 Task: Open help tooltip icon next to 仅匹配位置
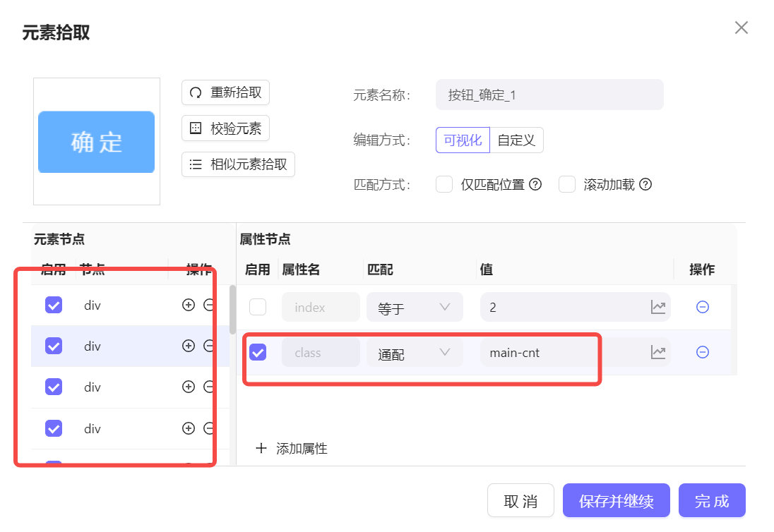pyautogui.click(x=535, y=184)
